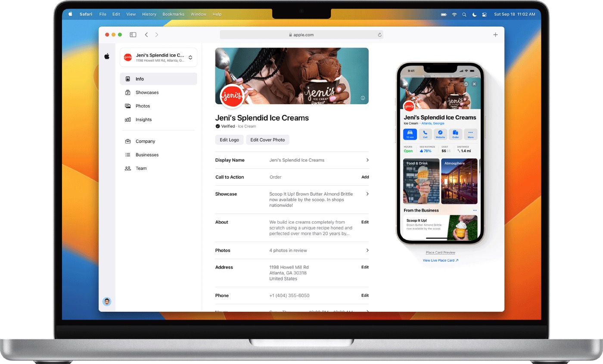The height and width of the screenshot is (364, 603).
Task: Open the Bookmarks menu
Action: pyautogui.click(x=173, y=14)
